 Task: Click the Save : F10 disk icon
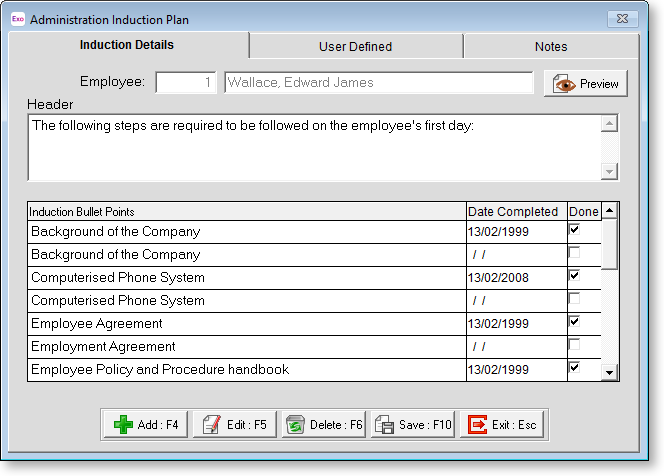pyautogui.click(x=384, y=425)
